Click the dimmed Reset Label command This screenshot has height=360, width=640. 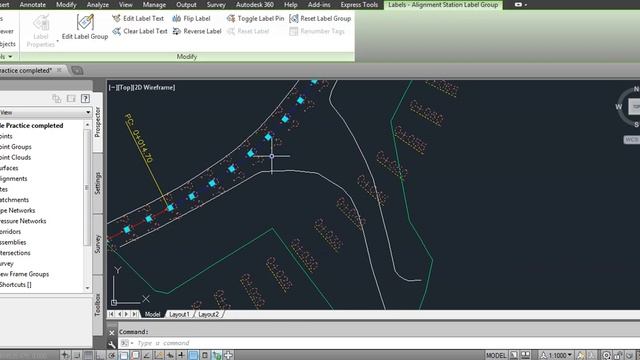(248, 31)
